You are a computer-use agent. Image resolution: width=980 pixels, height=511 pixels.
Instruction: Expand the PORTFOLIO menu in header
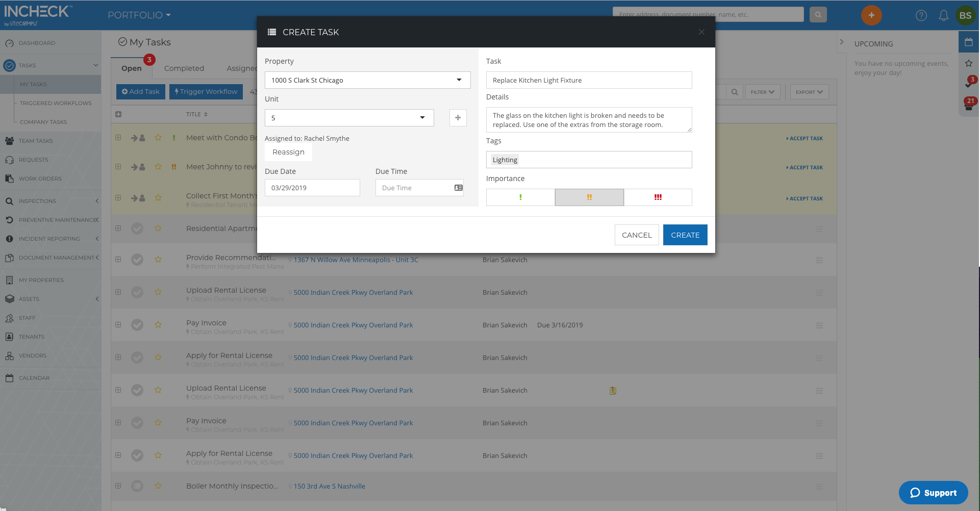coord(139,15)
